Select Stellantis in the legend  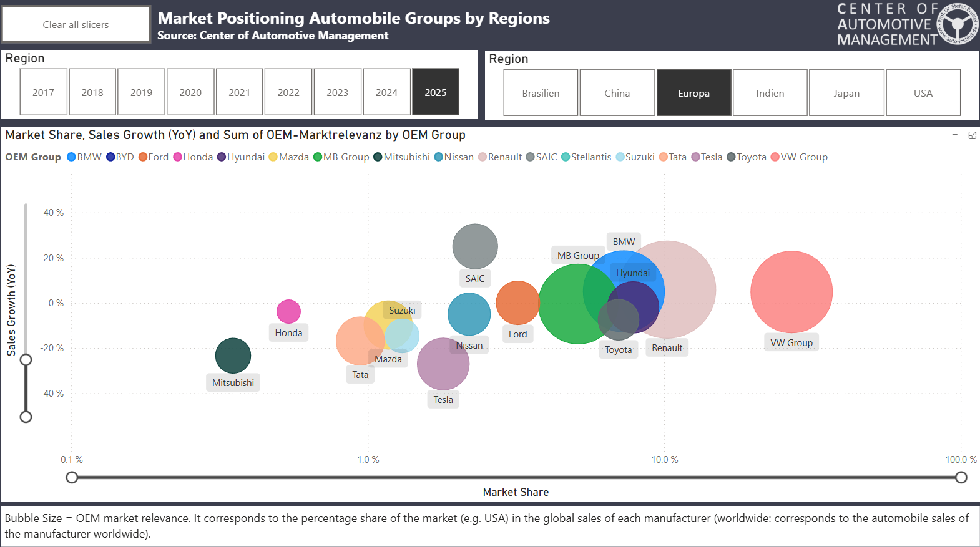click(586, 157)
